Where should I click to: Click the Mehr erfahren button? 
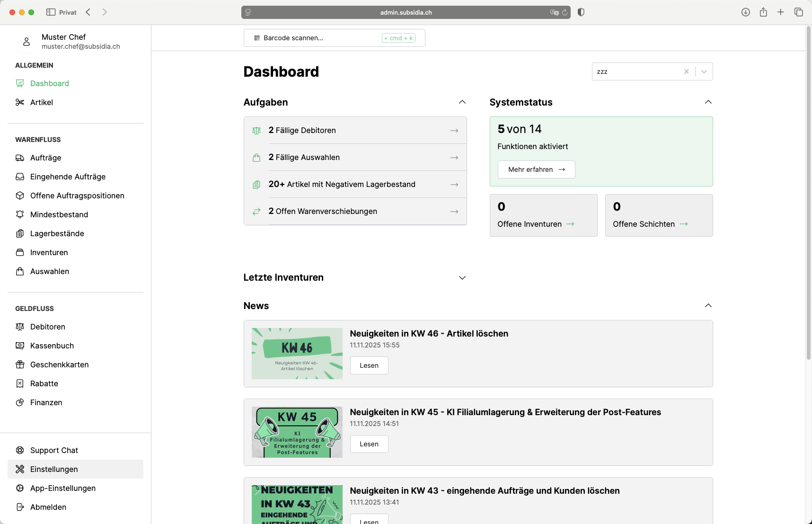pyautogui.click(x=536, y=169)
